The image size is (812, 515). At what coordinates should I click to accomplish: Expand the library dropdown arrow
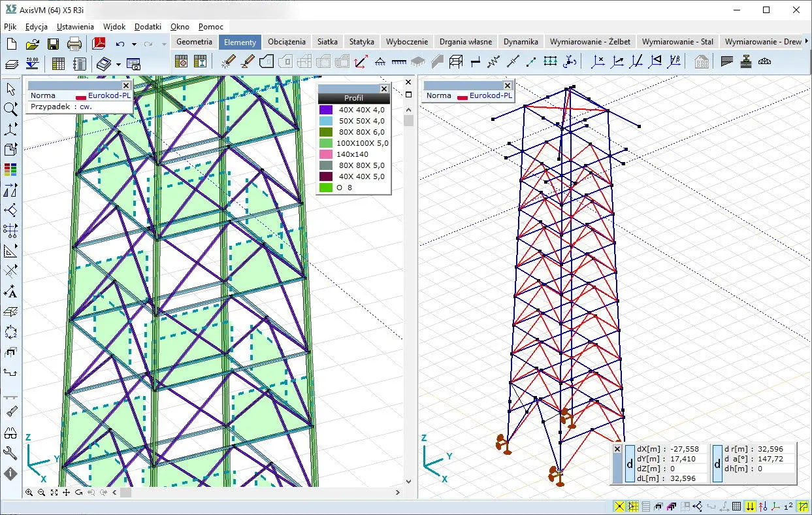(x=118, y=64)
